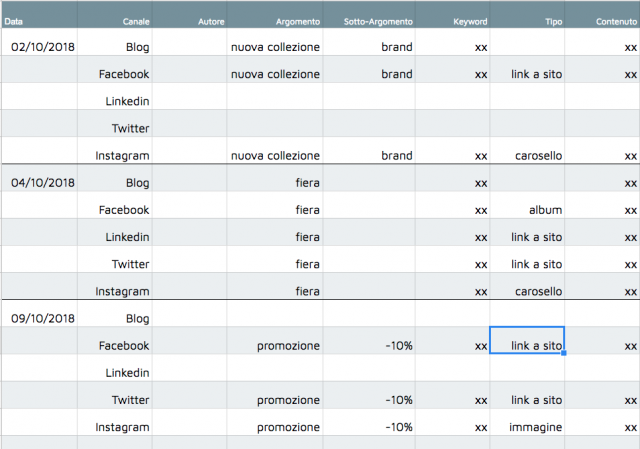The width and height of the screenshot is (640, 449).
Task: Click the Sotto-Argomento column header
Action: pyautogui.click(x=369, y=15)
